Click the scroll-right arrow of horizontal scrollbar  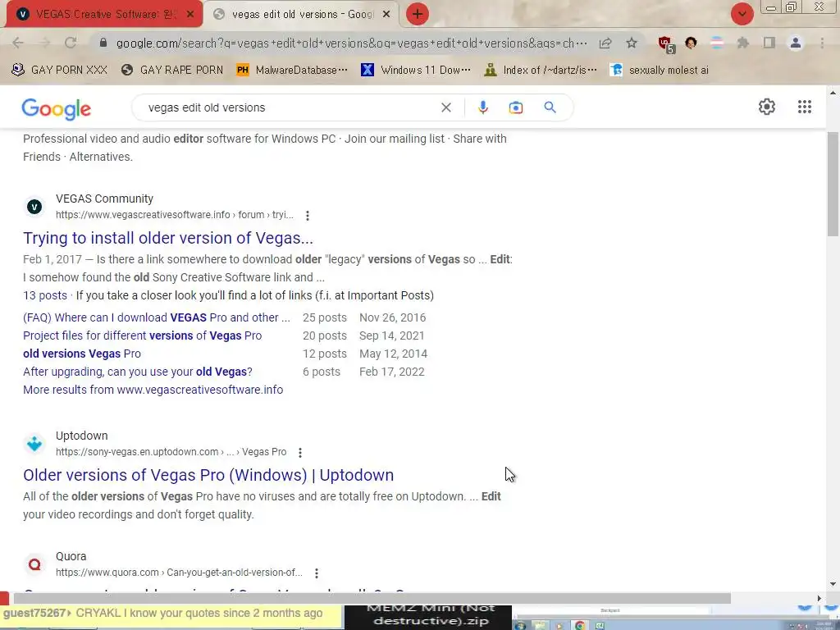[x=819, y=598]
